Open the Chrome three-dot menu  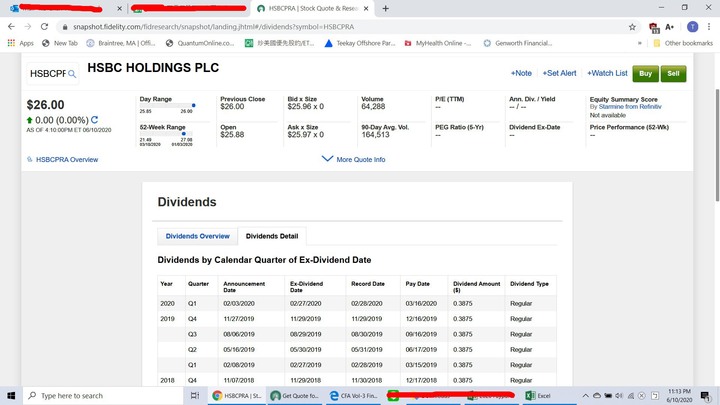pyautogui.click(x=709, y=27)
